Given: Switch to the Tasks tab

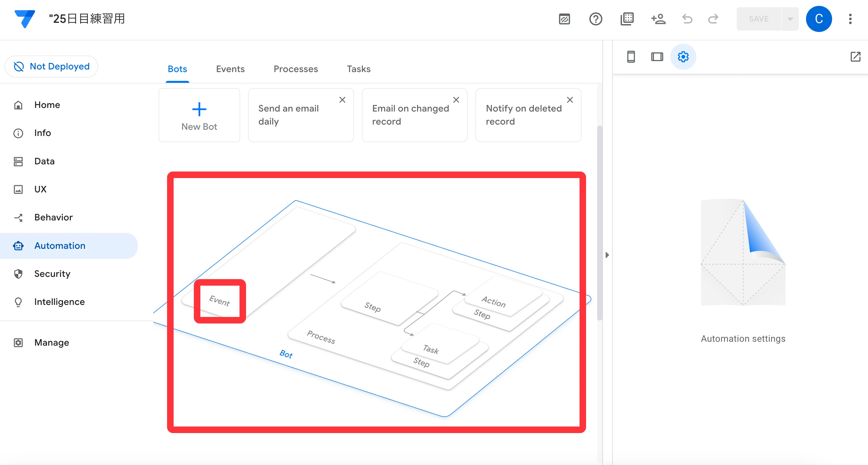Looking at the screenshot, I should pyautogui.click(x=359, y=69).
